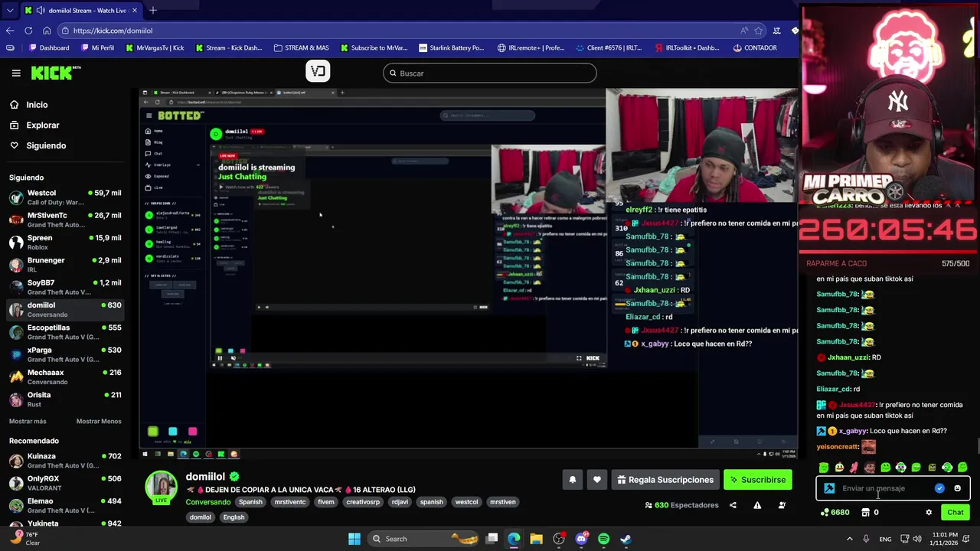Open the Windows Start menu

354,539
